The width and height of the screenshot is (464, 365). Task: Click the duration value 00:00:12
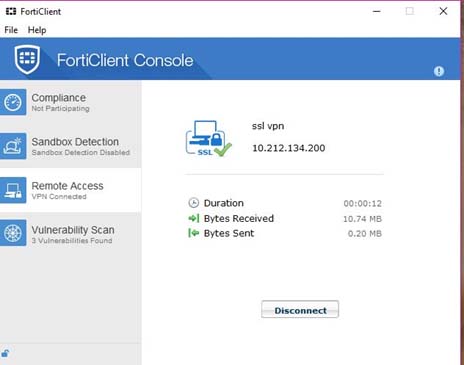363,203
